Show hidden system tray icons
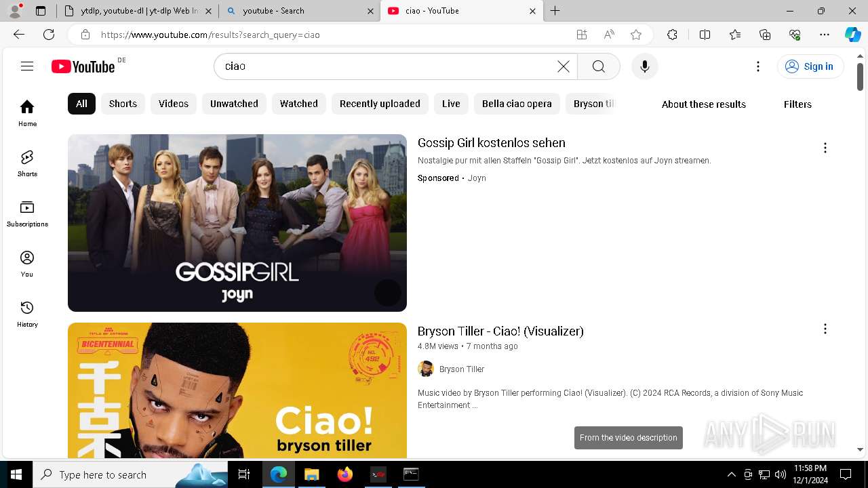This screenshot has height=488, width=868. click(731, 474)
